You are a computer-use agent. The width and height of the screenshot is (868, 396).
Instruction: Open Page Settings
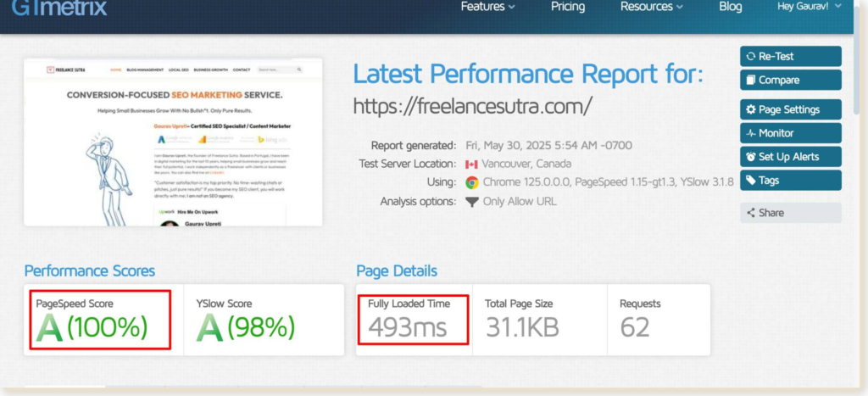click(x=791, y=109)
